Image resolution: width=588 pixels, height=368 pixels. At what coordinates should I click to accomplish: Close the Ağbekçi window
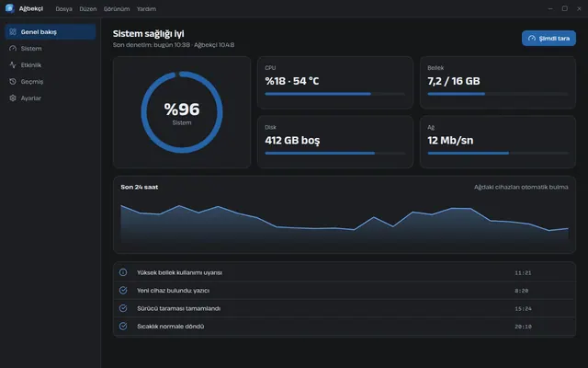point(579,8)
